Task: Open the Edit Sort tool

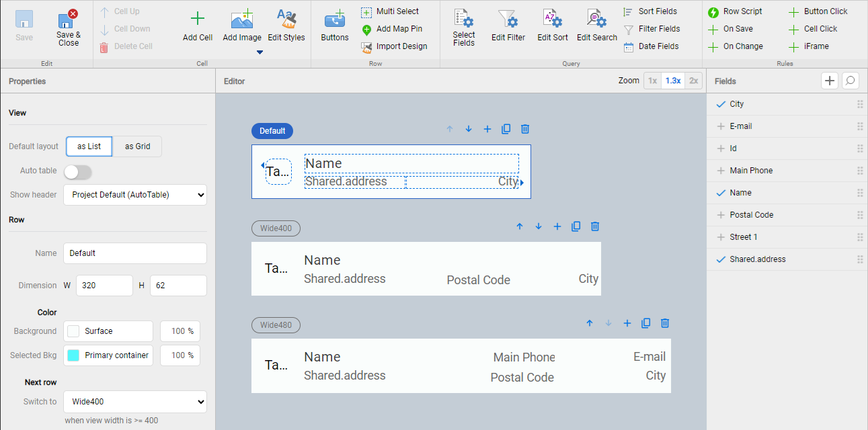Action: coord(552,19)
